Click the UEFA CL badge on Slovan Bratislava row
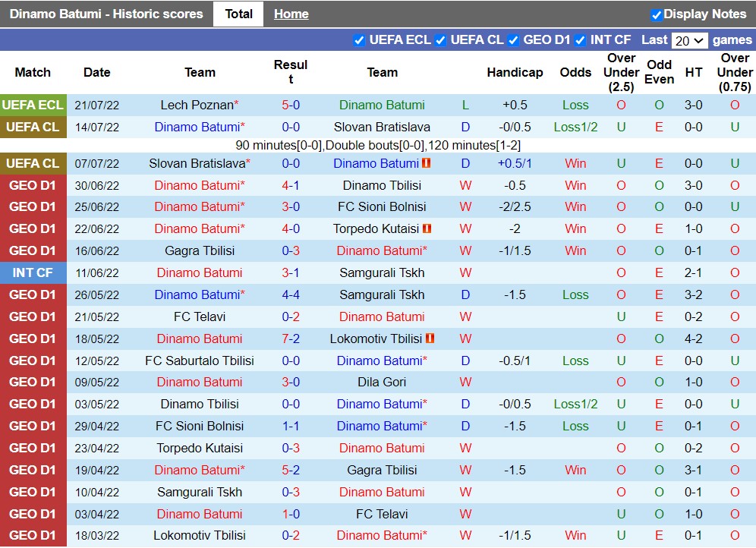The width and height of the screenshot is (756, 548). 33,163
